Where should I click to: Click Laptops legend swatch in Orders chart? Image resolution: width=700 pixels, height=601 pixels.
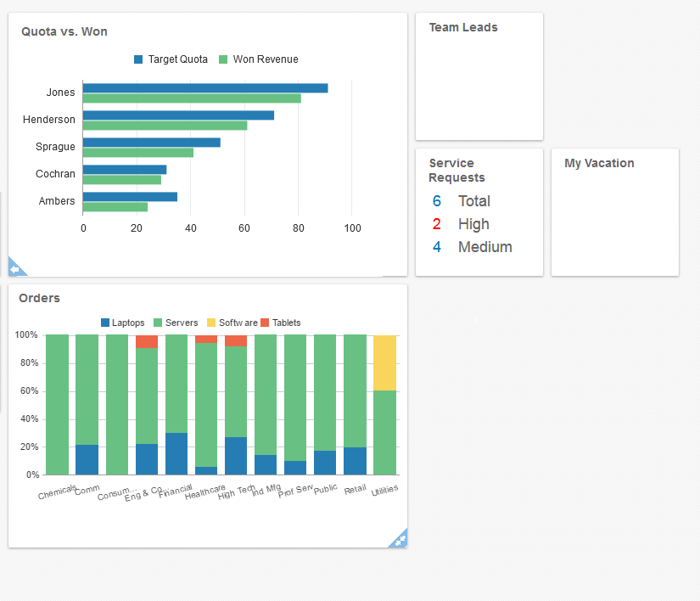pos(105,323)
